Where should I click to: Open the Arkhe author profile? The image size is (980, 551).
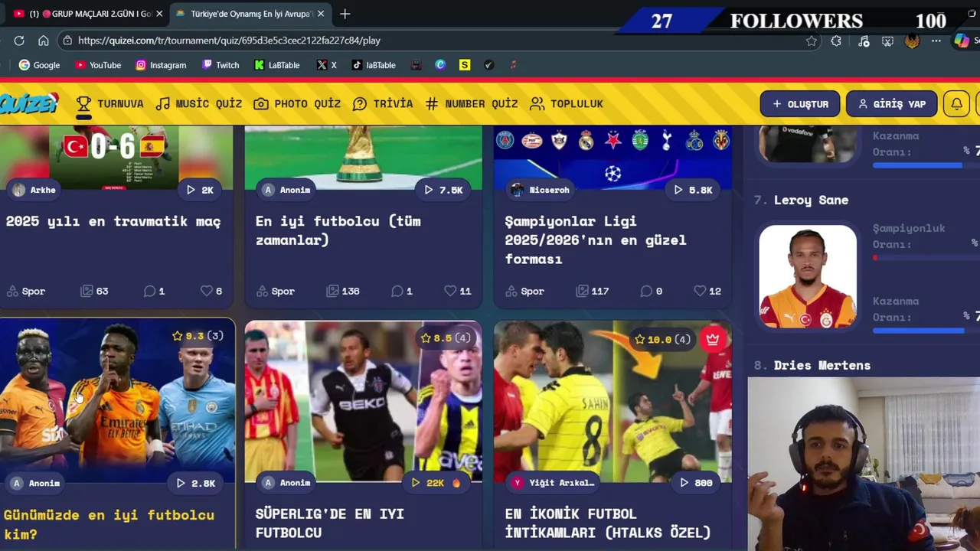(34, 190)
